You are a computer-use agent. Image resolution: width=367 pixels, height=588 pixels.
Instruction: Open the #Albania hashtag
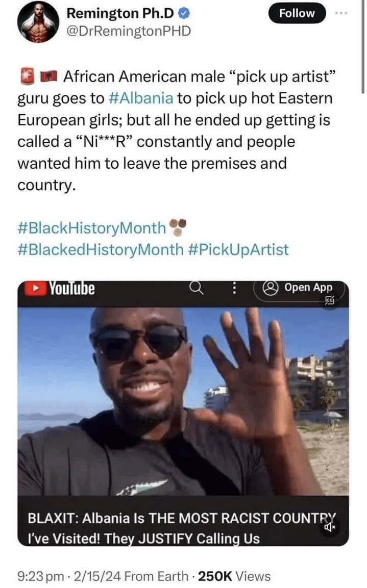pyautogui.click(x=141, y=98)
